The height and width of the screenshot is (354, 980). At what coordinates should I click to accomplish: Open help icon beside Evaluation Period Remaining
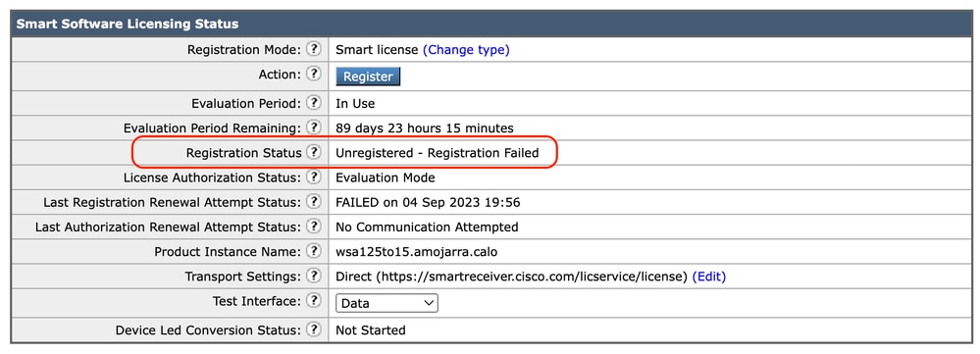pos(314,128)
